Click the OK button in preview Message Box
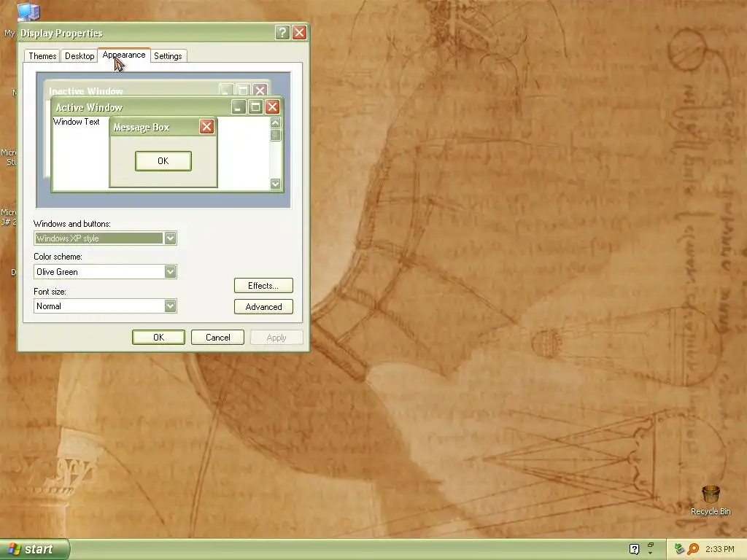The image size is (747, 560). click(163, 161)
